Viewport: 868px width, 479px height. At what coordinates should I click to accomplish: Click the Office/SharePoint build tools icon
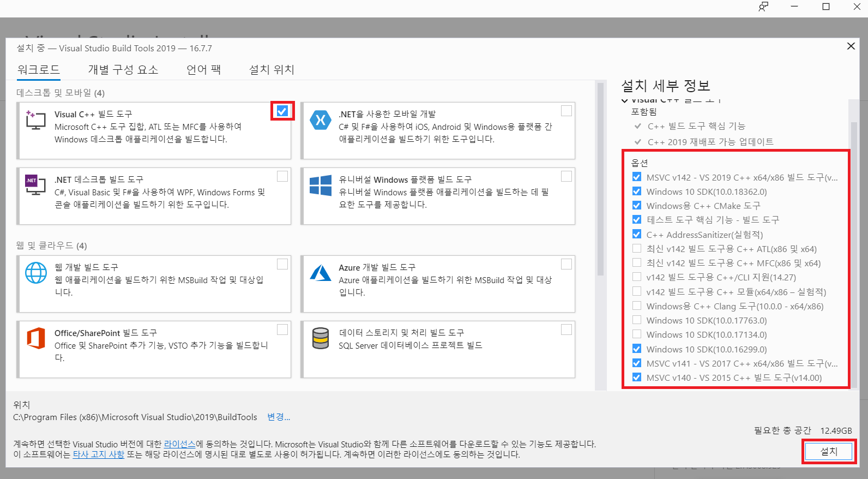(36, 338)
